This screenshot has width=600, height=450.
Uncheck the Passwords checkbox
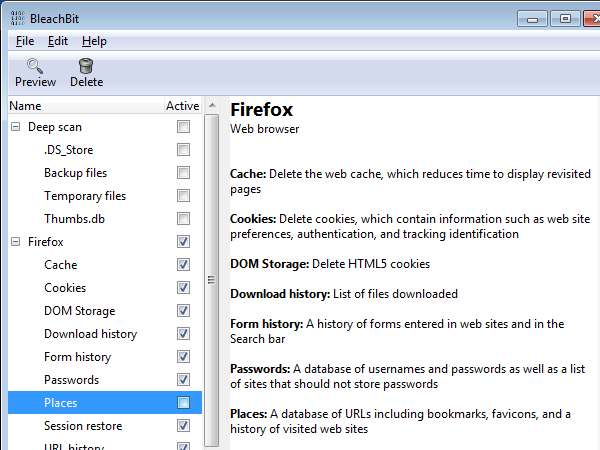tap(183, 380)
